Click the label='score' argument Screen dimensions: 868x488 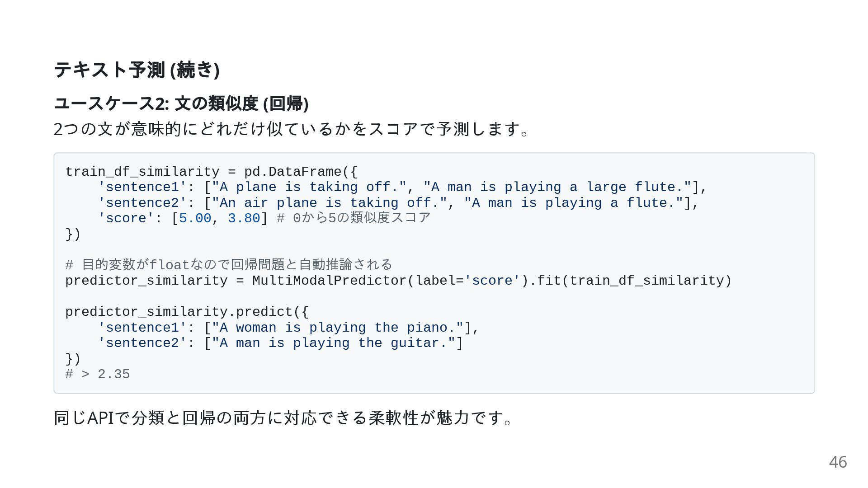pos(468,281)
